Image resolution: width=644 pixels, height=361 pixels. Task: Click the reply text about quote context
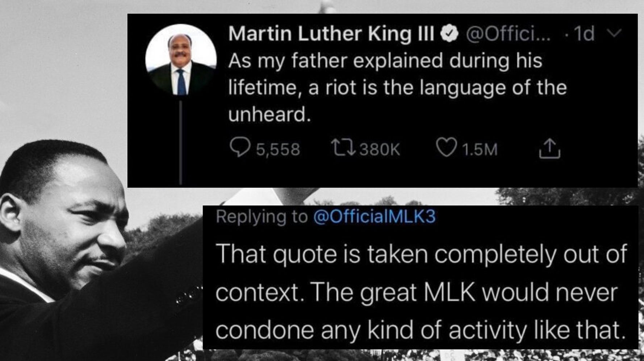click(420, 292)
